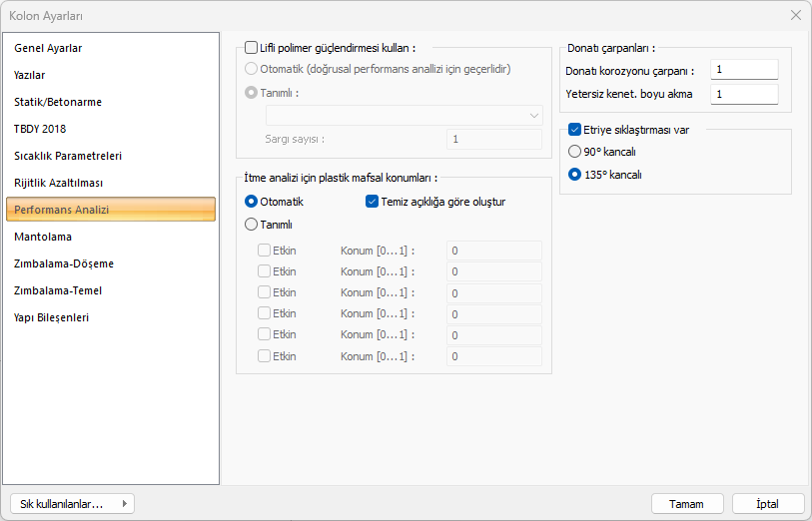
Task: Close the Kolon Ayarları dialog window
Action: point(795,15)
